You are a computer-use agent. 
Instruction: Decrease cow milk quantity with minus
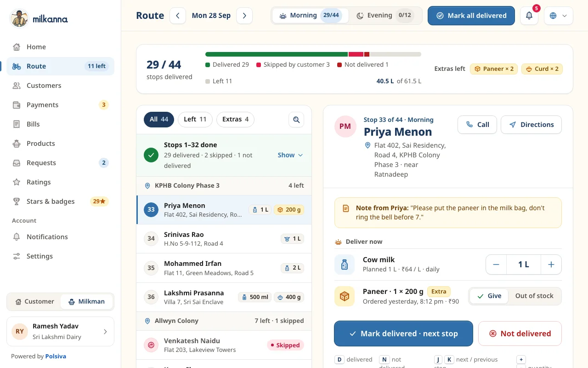pos(496,264)
